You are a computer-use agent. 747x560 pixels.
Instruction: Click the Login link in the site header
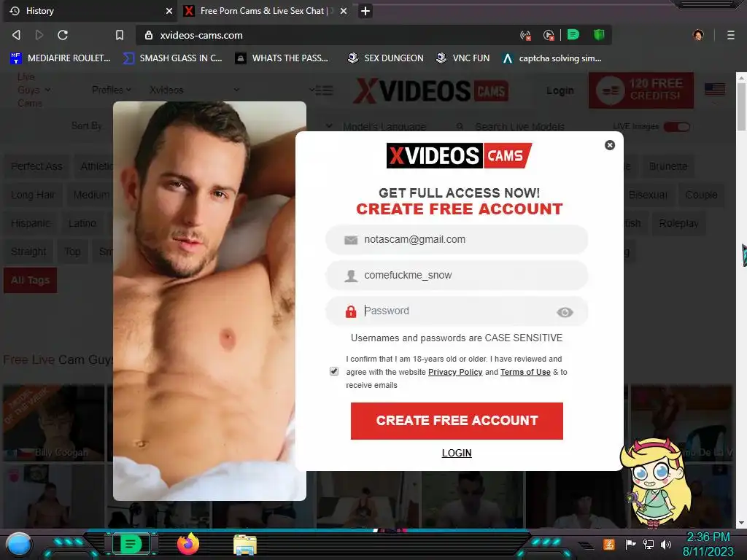tap(560, 90)
